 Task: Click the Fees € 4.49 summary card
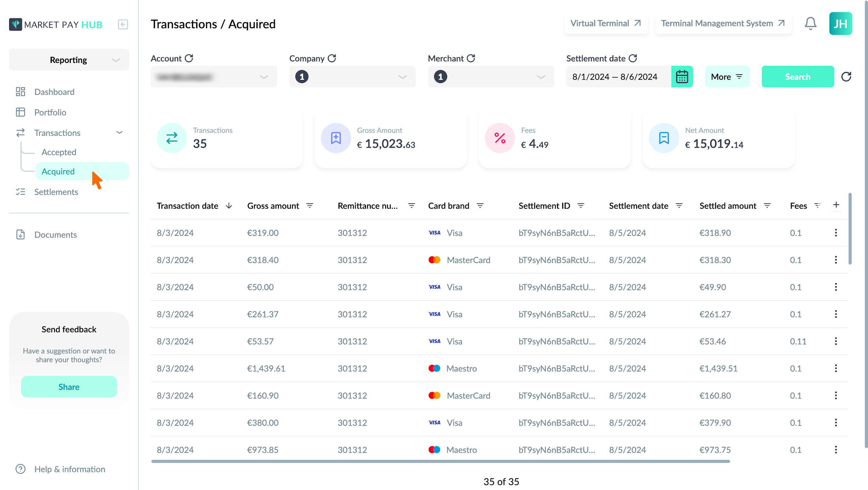click(x=555, y=138)
